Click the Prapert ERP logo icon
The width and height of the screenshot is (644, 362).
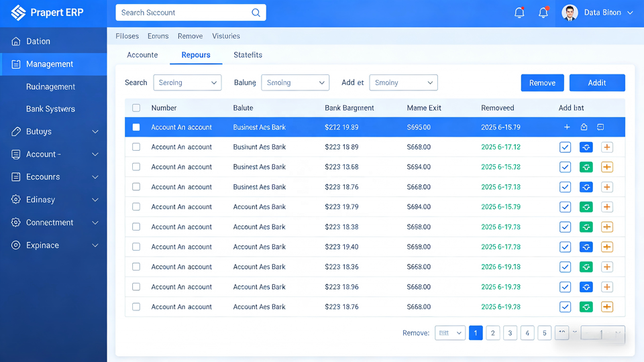click(18, 13)
